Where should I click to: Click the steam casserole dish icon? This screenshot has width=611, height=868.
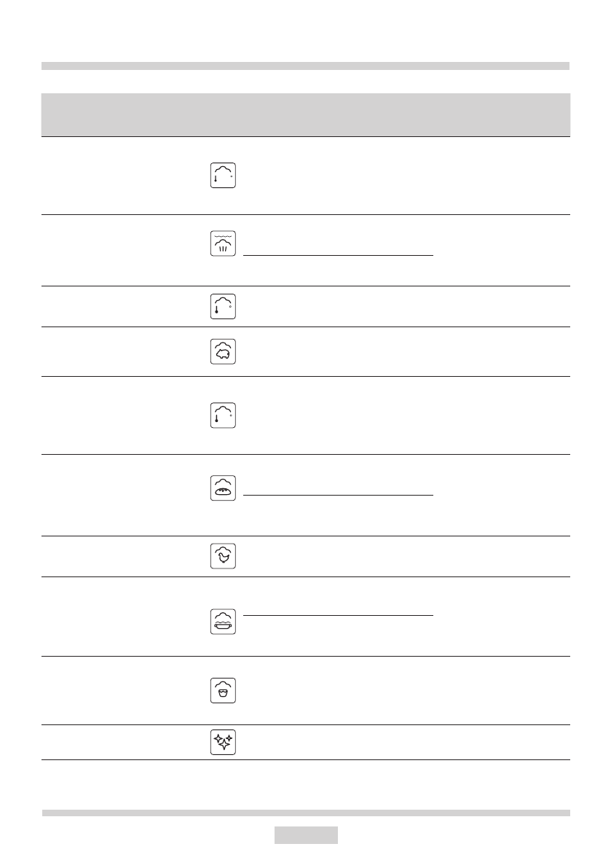[x=223, y=620]
